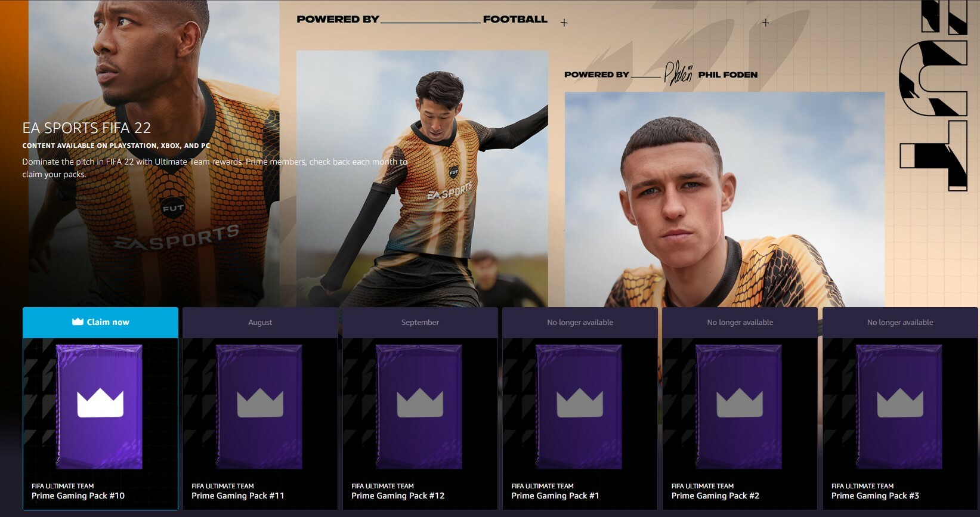Click the FUT logo graphic at top right
Image resolution: width=980 pixels, height=517 pixels.
point(933,95)
